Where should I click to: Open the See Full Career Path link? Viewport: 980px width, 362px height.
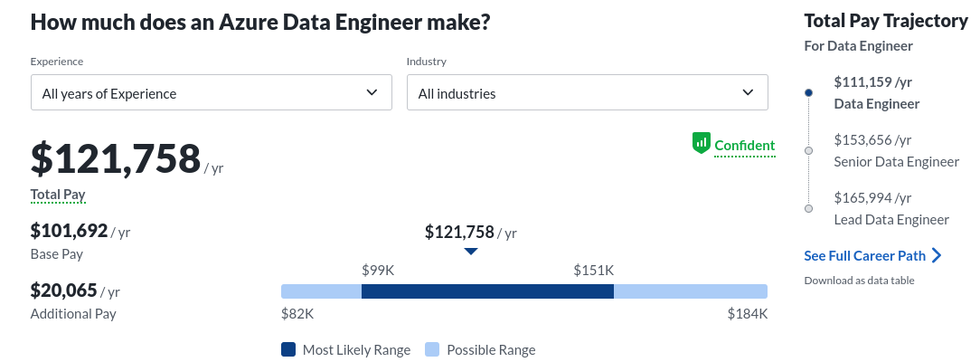[864, 255]
